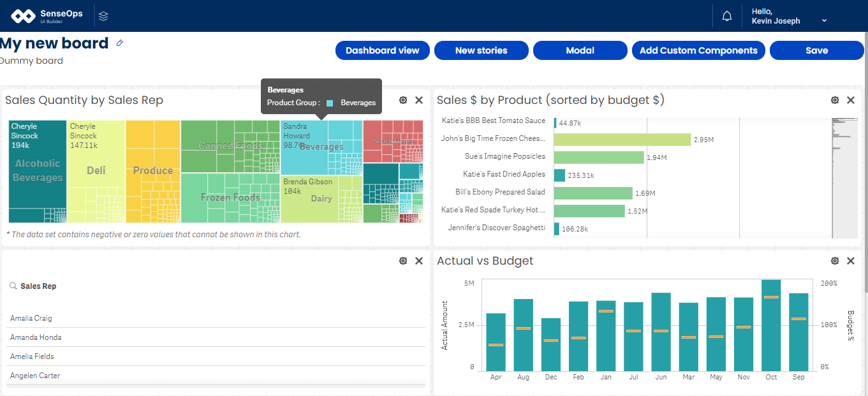Click the SenseOps logo icon
The image size is (868, 396).
click(24, 16)
